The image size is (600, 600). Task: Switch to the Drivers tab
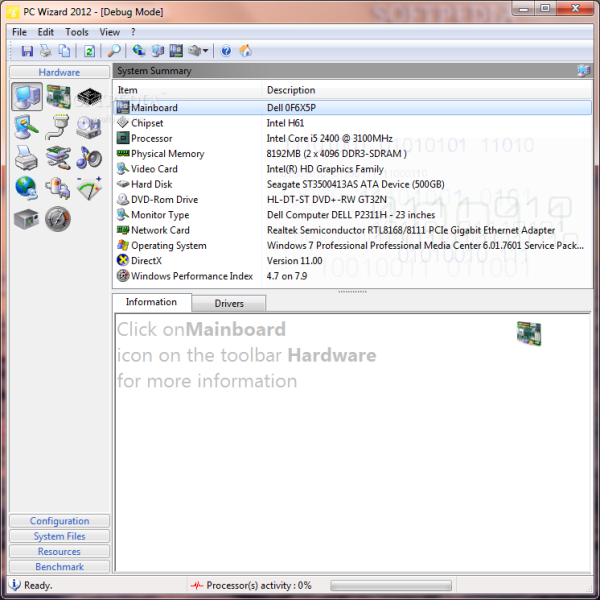coord(229,303)
